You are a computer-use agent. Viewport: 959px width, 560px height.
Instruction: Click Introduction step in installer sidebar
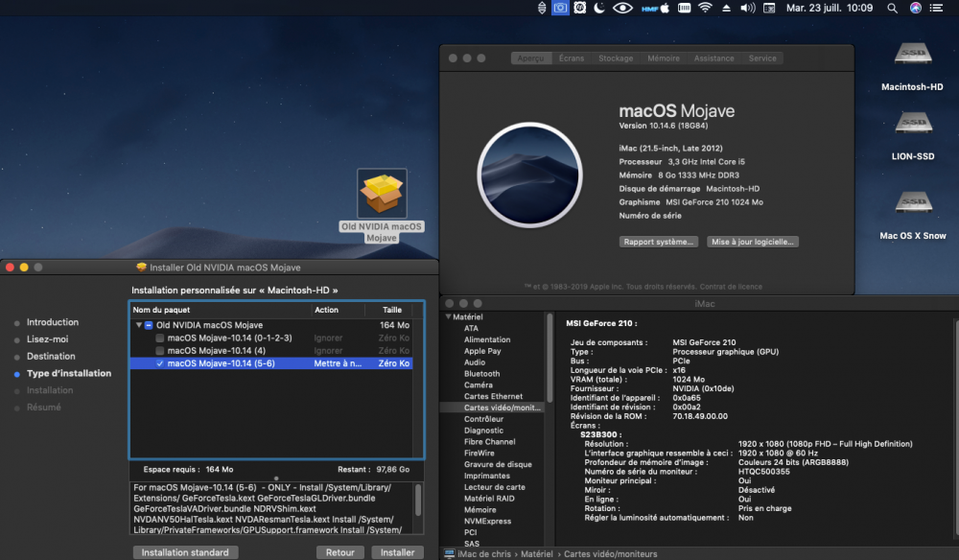pos(53,322)
